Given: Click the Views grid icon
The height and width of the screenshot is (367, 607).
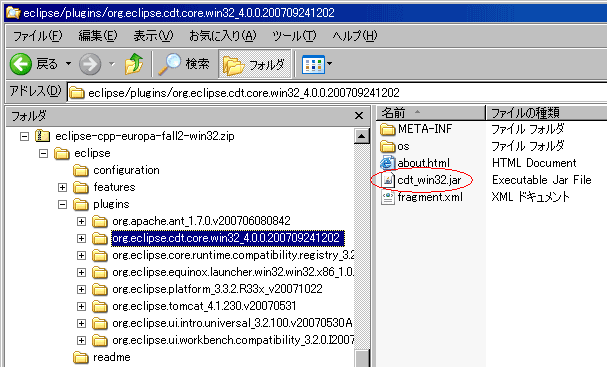Looking at the screenshot, I should click(313, 64).
